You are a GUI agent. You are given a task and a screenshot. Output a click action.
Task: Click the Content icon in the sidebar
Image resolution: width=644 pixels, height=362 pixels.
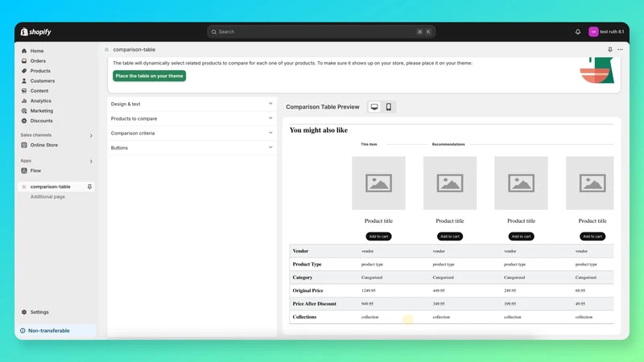[24, 91]
